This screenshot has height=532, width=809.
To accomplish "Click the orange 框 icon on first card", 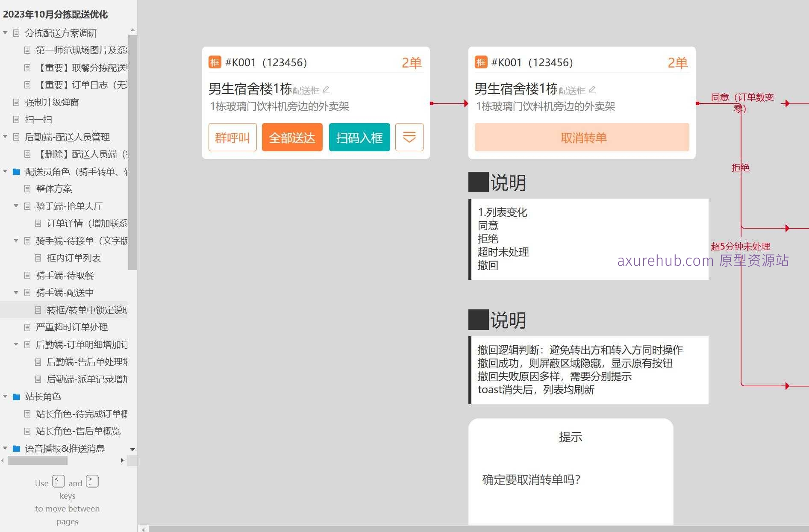I will click(215, 62).
